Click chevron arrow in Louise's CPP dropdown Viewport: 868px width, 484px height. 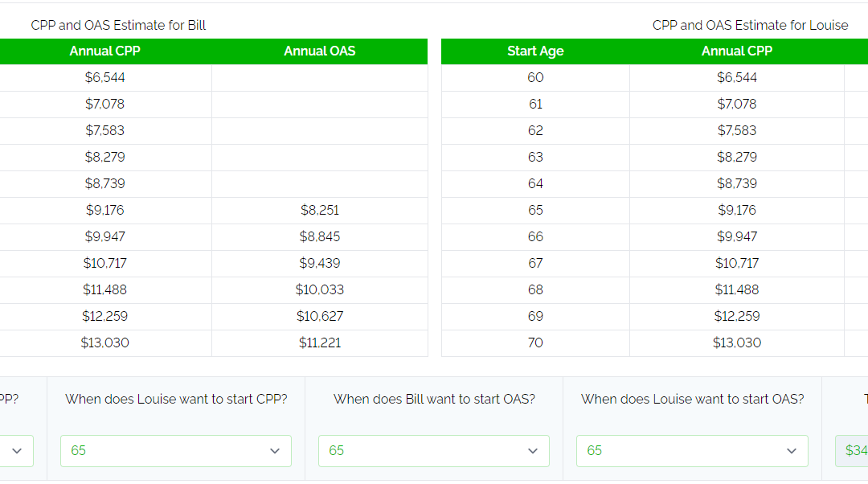pos(275,451)
